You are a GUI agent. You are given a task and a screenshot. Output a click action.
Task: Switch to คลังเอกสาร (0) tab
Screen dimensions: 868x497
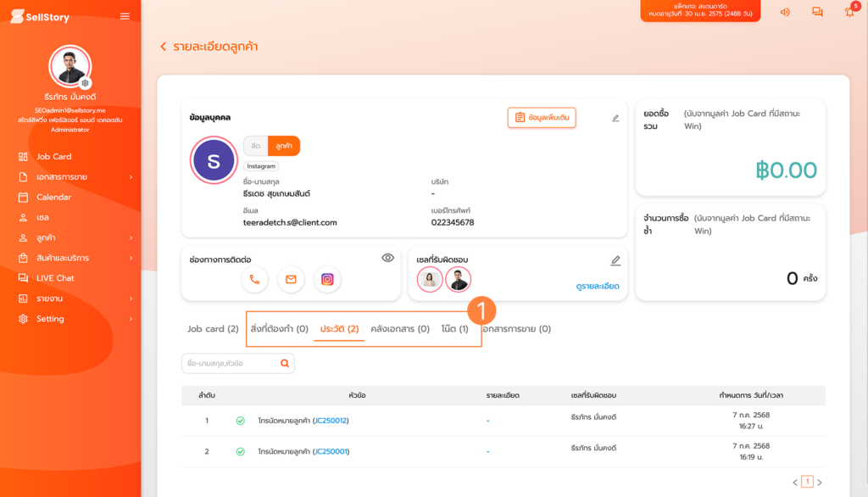(400, 329)
